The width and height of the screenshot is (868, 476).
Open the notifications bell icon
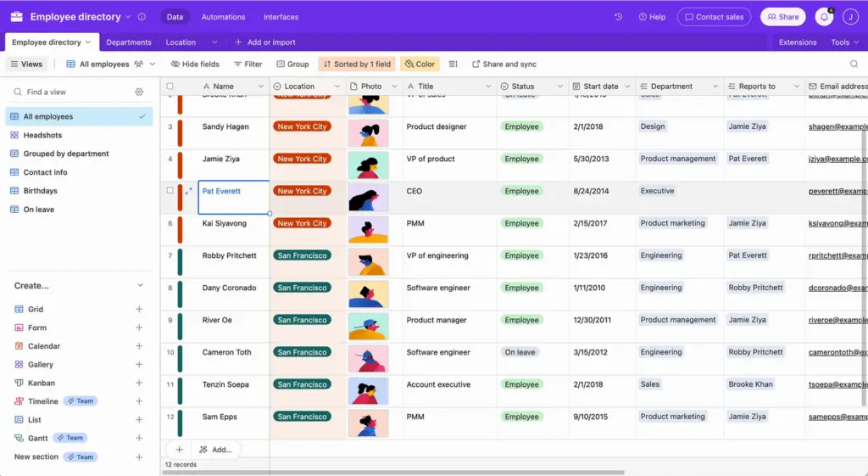824,17
